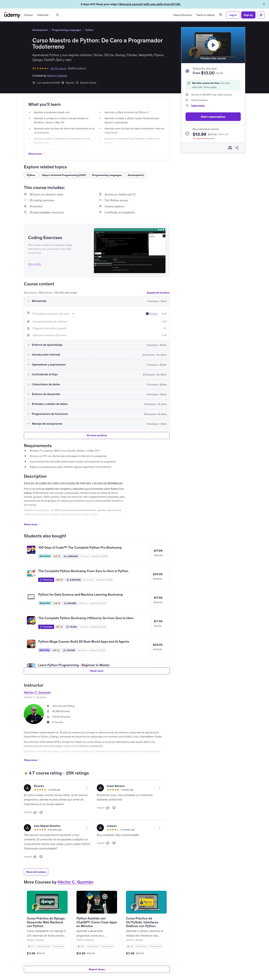269x980 pixels.
Task: Select the Subscribe and save radio option
Action: click(187, 71)
